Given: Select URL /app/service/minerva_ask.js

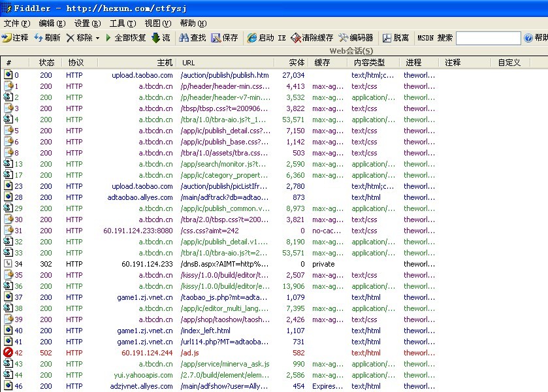Looking at the screenshot, I should click(x=225, y=364).
